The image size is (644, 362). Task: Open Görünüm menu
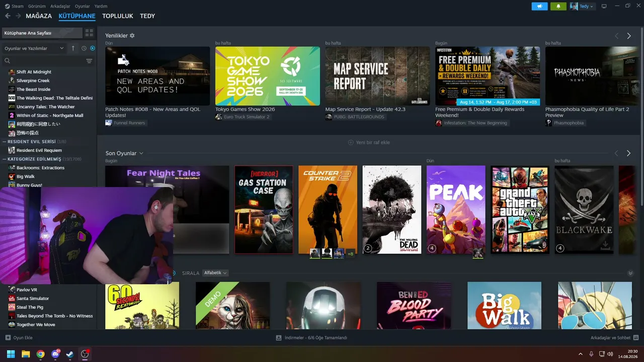(x=37, y=6)
